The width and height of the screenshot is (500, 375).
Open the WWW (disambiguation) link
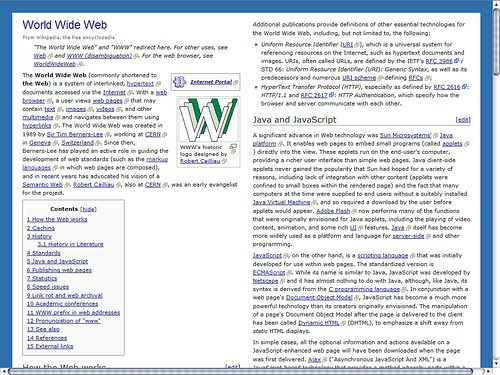[x=99, y=56]
